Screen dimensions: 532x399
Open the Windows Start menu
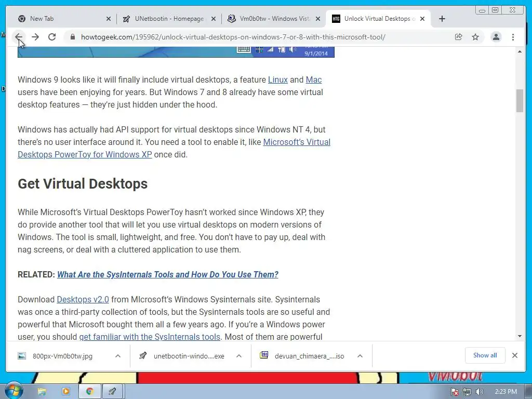click(14, 391)
